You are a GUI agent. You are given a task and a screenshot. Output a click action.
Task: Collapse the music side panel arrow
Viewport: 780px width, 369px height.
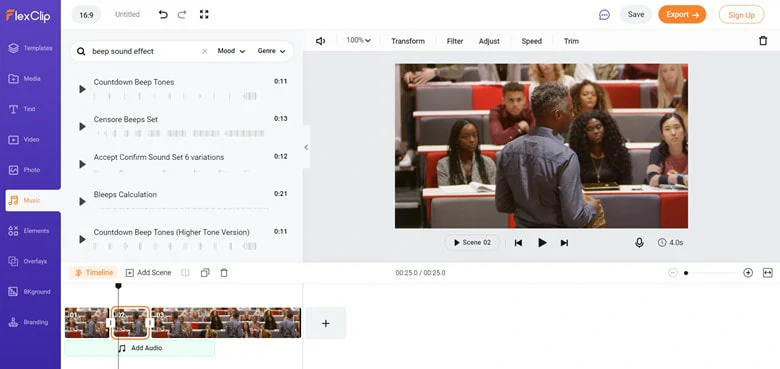(x=306, y=147)
